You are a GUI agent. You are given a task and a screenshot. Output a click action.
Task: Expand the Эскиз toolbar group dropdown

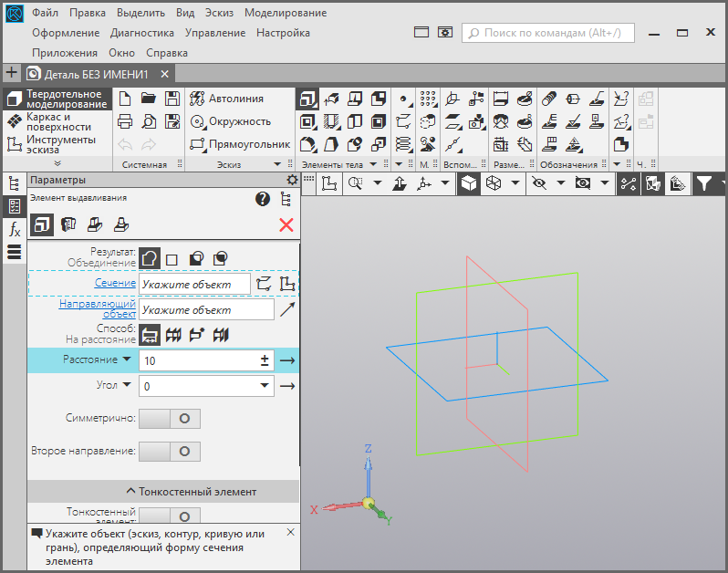coord(277,164)
